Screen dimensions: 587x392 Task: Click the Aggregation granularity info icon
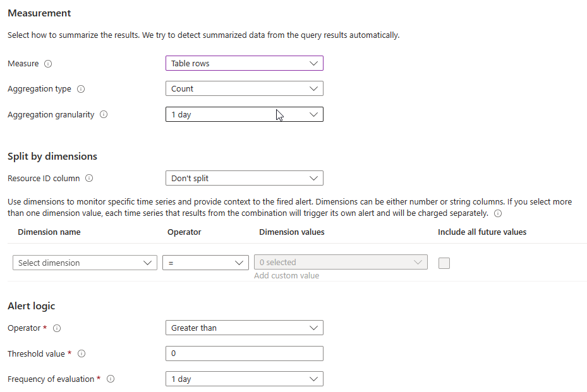[x=102, y=114]
